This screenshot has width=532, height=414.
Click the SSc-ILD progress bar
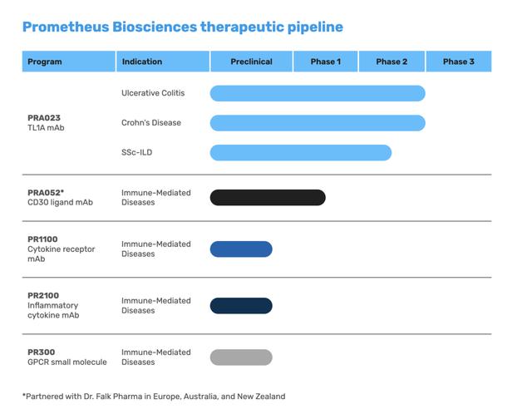301,153
